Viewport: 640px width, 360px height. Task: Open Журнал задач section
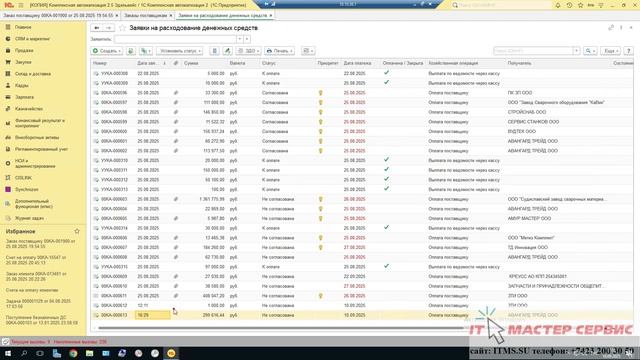tap(29, 218)
